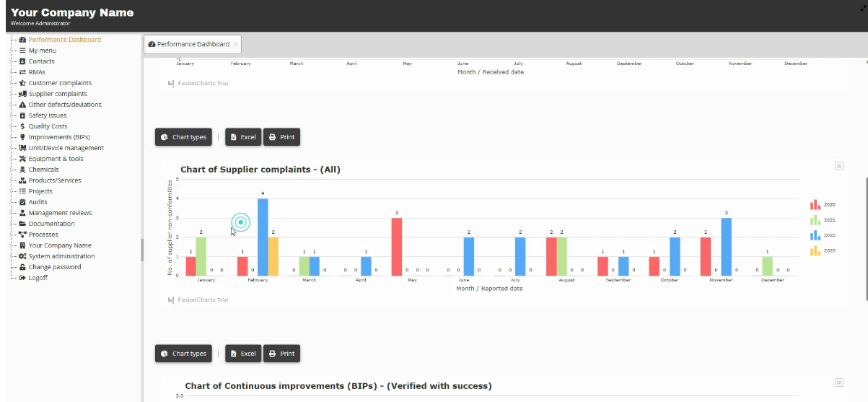The image size is (868, 402).
Task: Click the Contacts address book icon
Action: pos(22,61)
